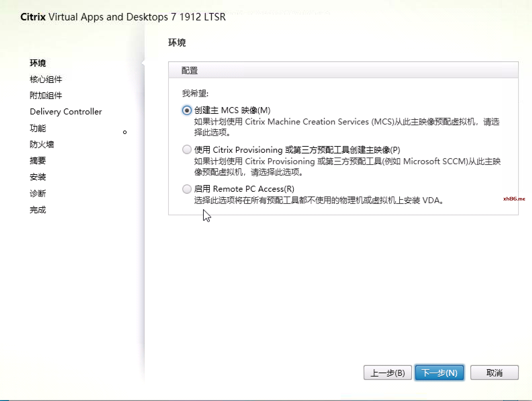Click the Remote PC Access description text
Image resolution: width=532 pixels, height=401 pixels.
pos(318,200)
